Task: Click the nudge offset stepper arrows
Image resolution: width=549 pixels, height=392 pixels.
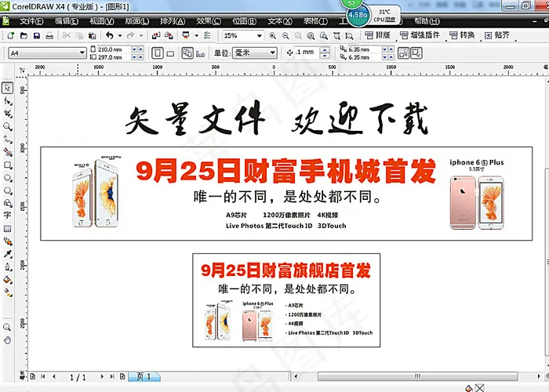Action: click(x=325, y=53)
